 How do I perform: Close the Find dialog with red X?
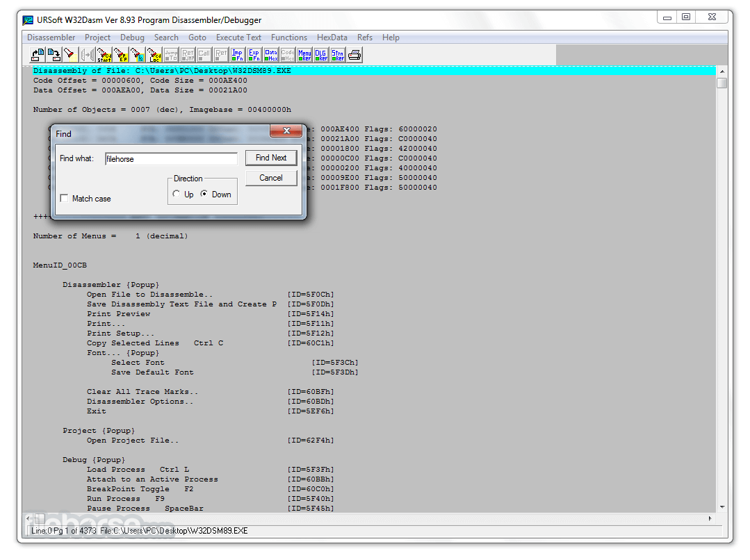286,131
